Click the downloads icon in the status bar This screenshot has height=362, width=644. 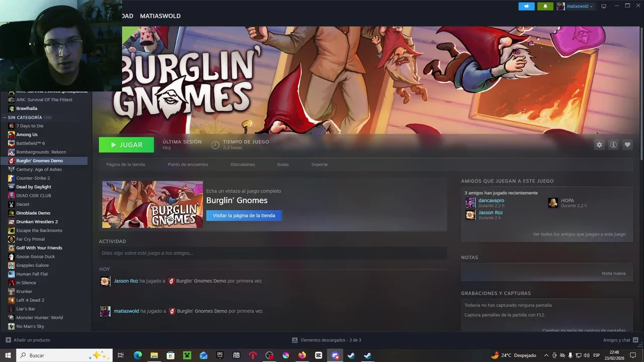(295, 340)
